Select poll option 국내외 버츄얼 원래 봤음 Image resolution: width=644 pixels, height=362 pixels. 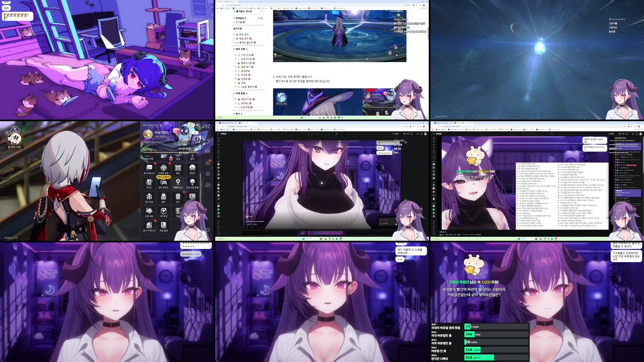[x=446, y=328]
